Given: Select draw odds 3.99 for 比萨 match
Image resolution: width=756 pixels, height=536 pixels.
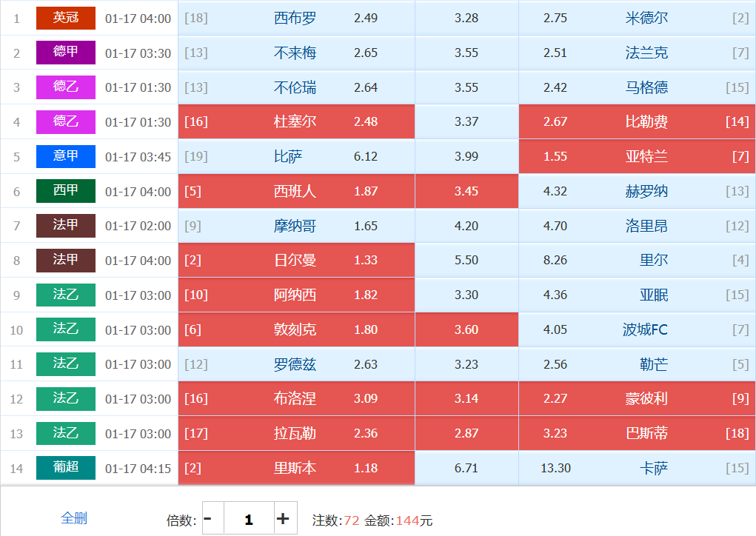Looking at the screenshot, I should pyautogui.click(x=466, y=156).
